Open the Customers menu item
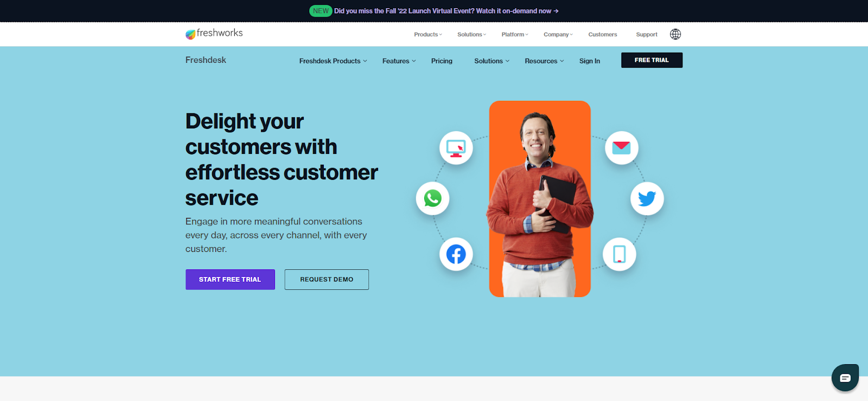 click(603, 35)
